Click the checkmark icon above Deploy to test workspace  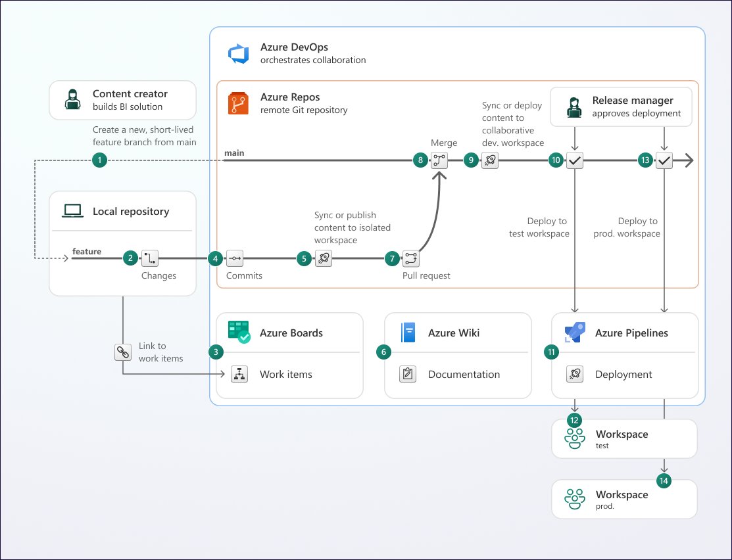coord(575,160)
